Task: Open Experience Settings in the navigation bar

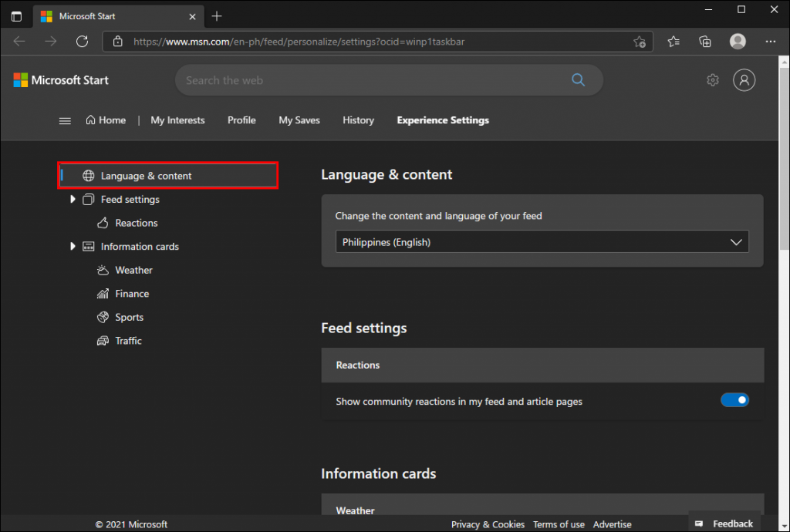Action: [x=442, y=120]
